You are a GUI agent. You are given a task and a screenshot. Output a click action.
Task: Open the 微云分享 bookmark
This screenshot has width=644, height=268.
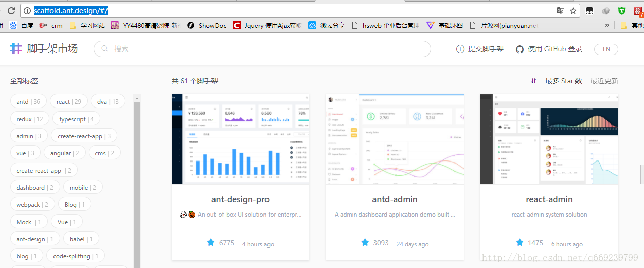point(327,25)
